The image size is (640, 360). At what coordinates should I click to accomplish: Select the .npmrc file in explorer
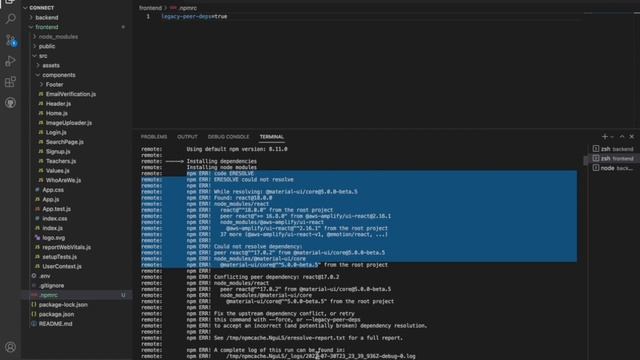point(49,295)
